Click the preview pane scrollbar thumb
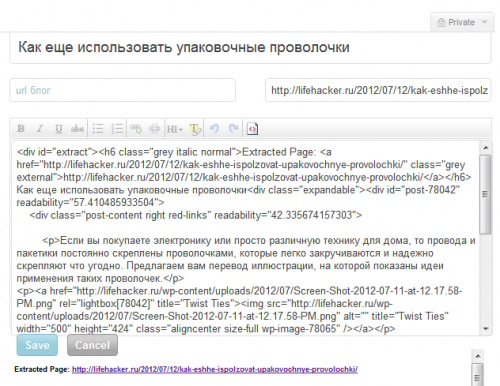This screenshot has width=500, height=386. click(x=478, y=375)
